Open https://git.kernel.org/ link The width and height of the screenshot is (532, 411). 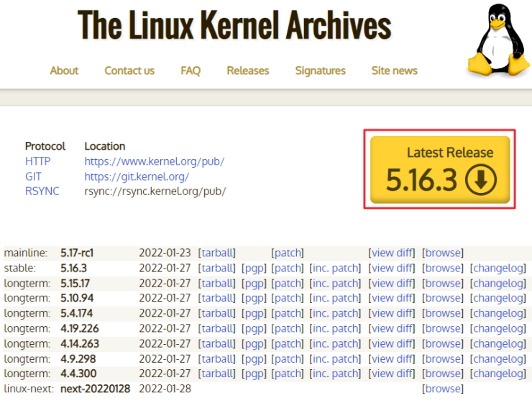[x=137, y=176]
